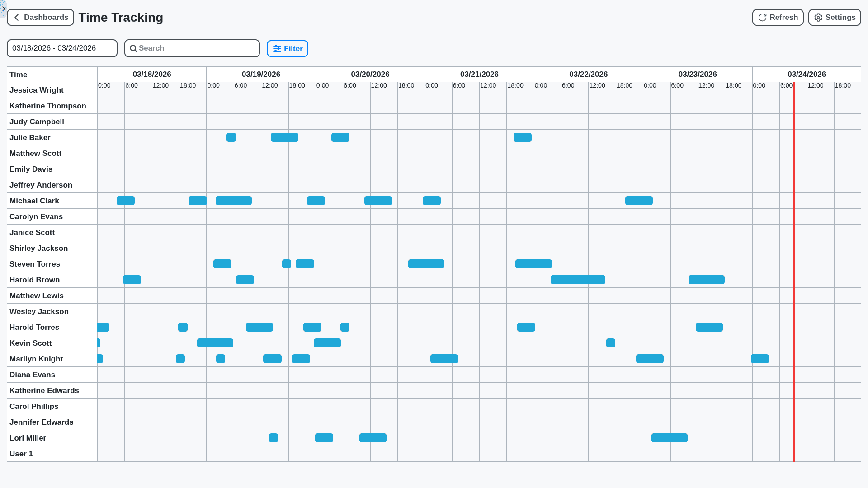The height and width of the screenshot is (488, 868).
Task: Open the date range picker field
Action: click(x=62, y=48)
